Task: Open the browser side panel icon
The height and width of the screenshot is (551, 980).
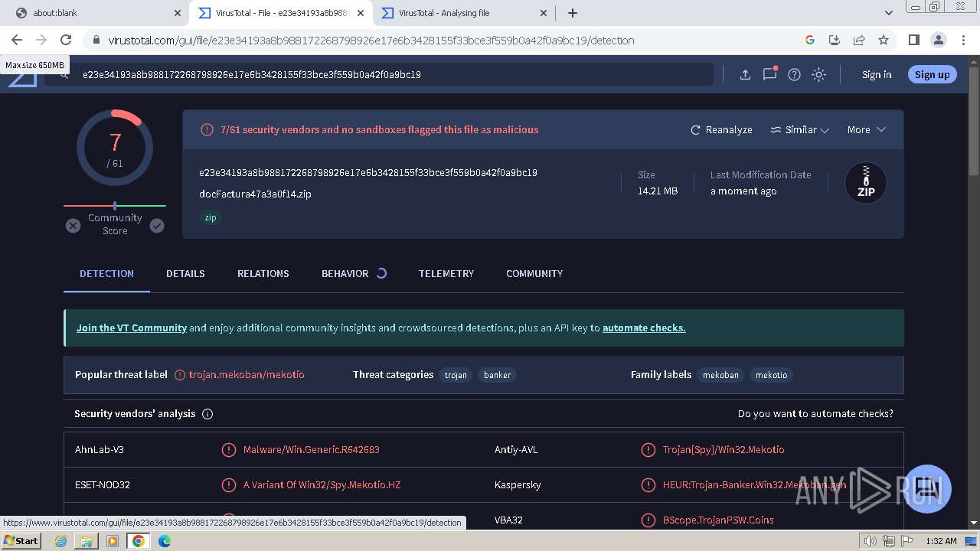Action: point(913,40)
